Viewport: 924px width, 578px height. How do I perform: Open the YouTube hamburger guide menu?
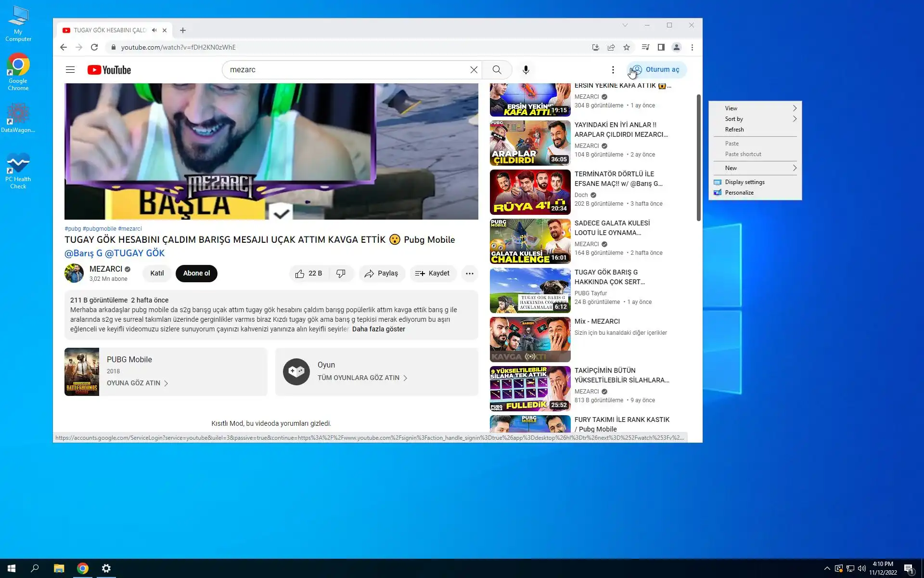[x=70, y=70]
